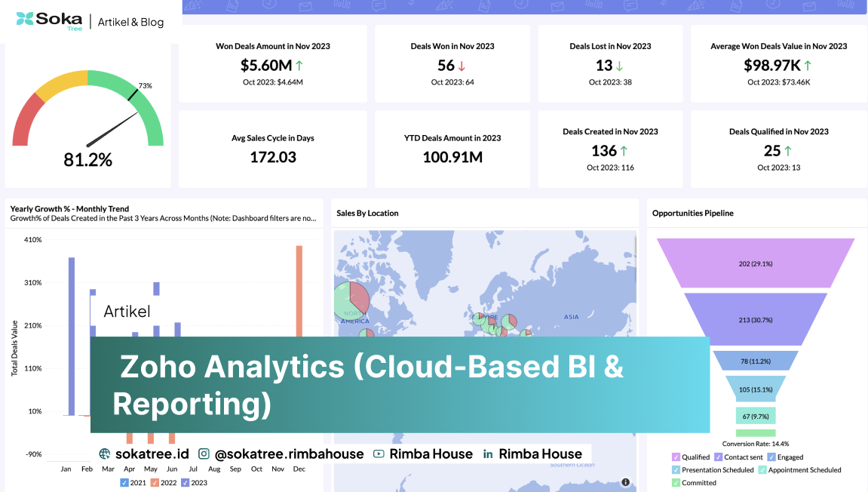The image size is (868, 492).
Task: Click the red down arrow beside 56
Action: (462, 66)
